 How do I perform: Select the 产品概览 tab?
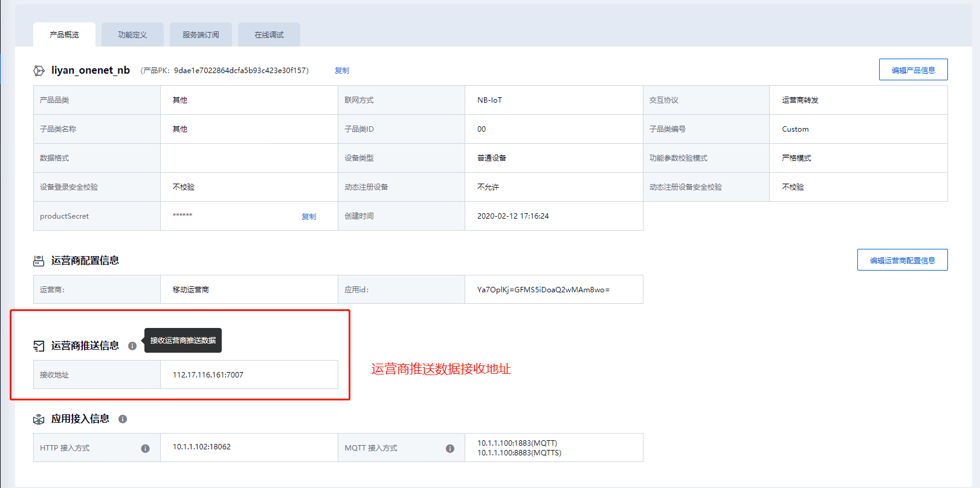click(x=64, y=35)
